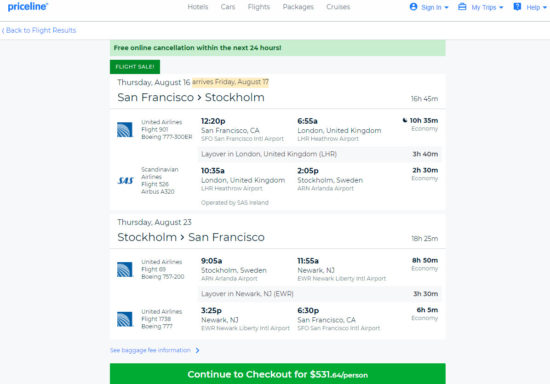Click the 6:30p arrival time

(x=308, y=311)
